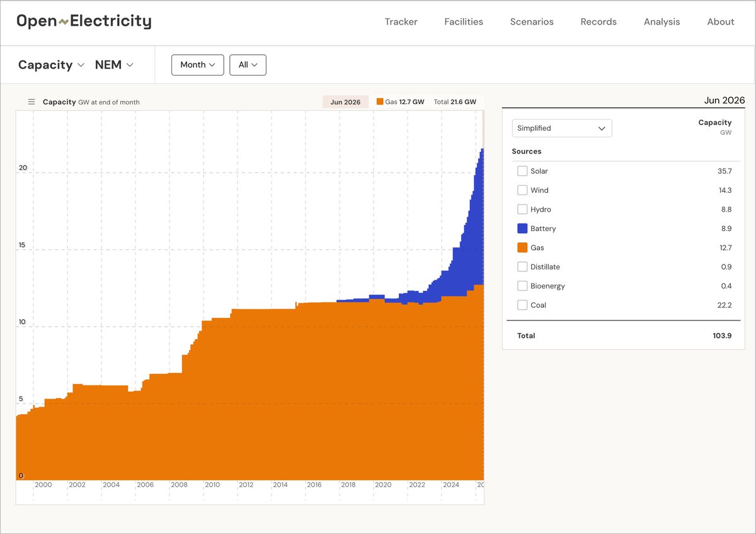The height and width of the screenshot is (534, 756).
Task: Enable the Distillate source checkbox
Action: click(x=522, y=267)
